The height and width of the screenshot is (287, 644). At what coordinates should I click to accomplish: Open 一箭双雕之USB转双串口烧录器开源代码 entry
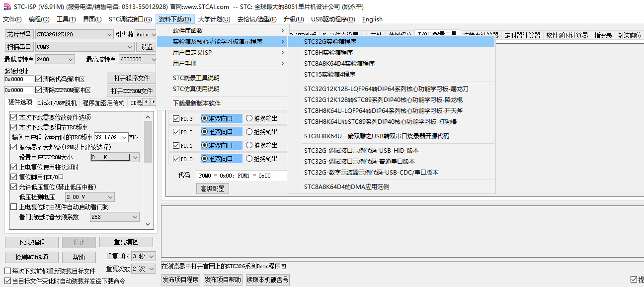point(392,136)
